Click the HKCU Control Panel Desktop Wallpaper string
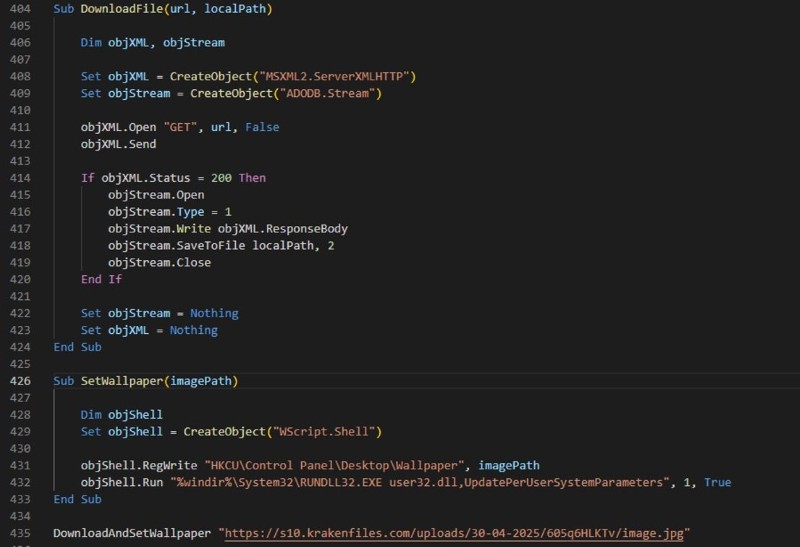Image resolution: width=800 pixels, height=547 pixels. (334, 465)
